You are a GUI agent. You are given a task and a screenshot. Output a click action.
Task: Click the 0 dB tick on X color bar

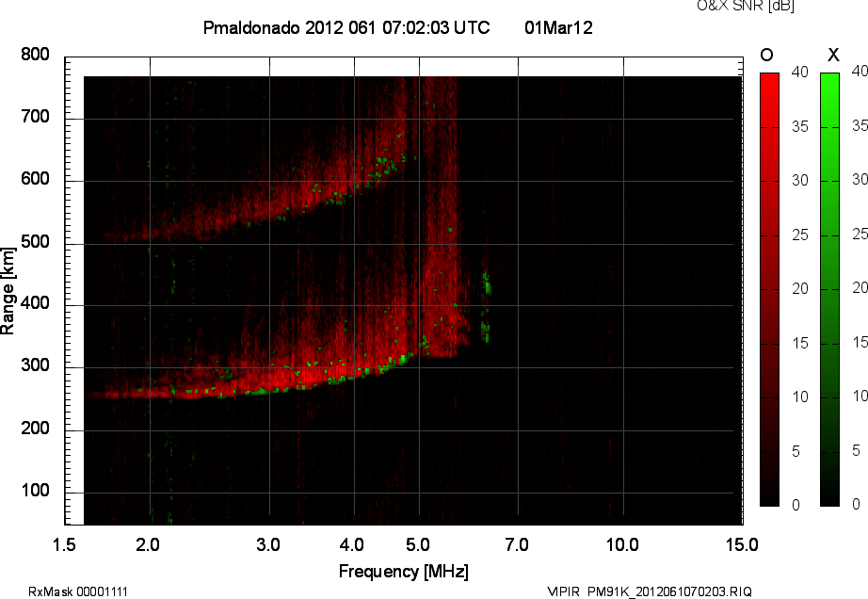click(857, 504)
